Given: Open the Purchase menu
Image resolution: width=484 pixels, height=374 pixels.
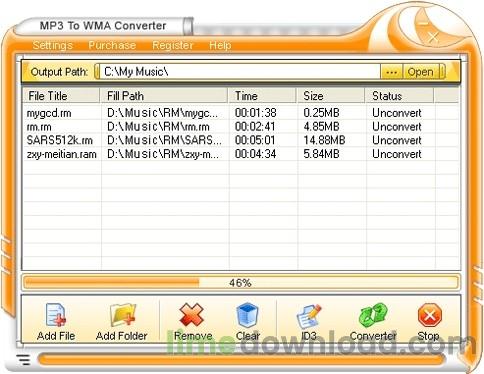Looking at the screenshot, I should point(112,45).
